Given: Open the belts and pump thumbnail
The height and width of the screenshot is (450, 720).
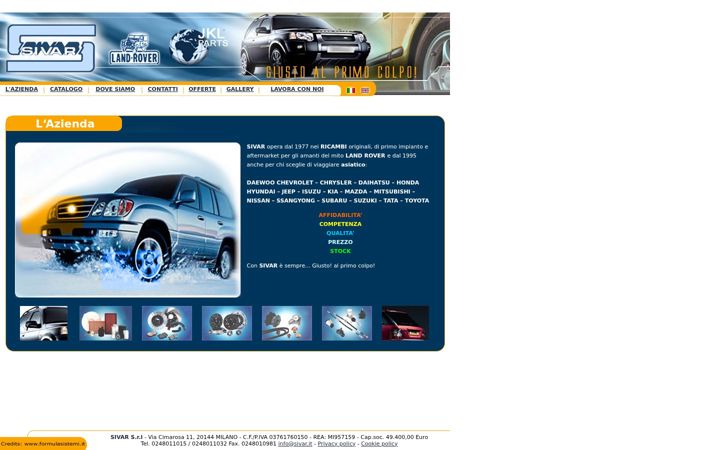Looking at the screenshot, I should [x=287, y=323].
